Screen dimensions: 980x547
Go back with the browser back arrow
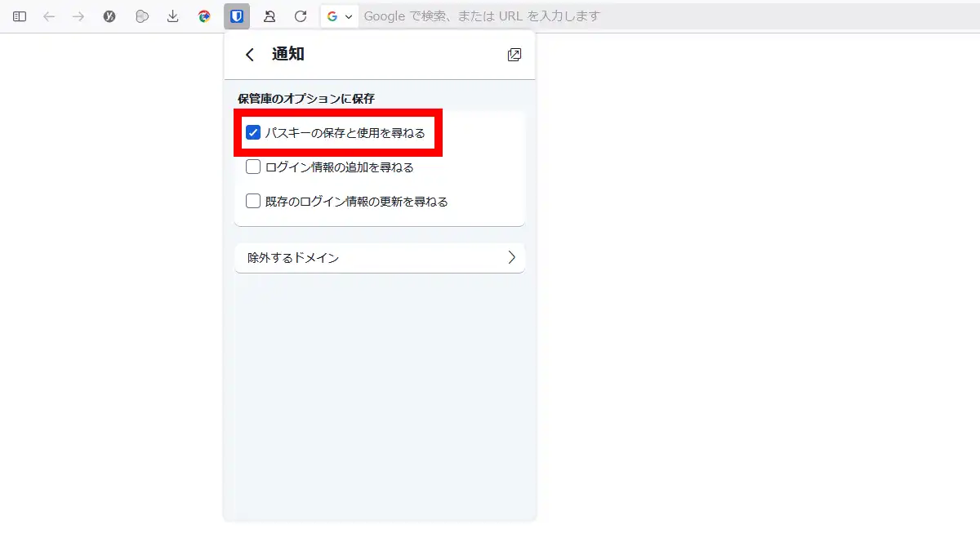tap(49, 16)
